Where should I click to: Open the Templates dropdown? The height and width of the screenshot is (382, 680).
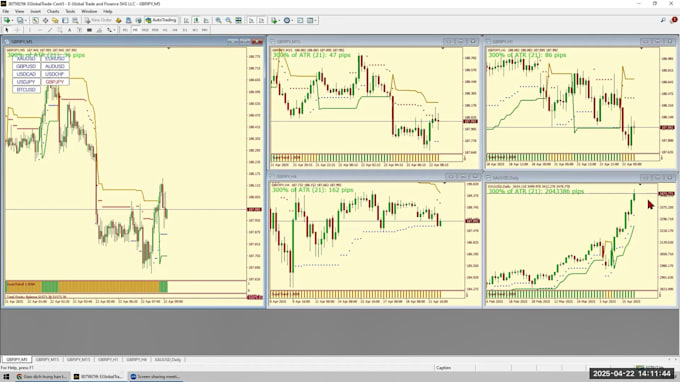(312, 20)
